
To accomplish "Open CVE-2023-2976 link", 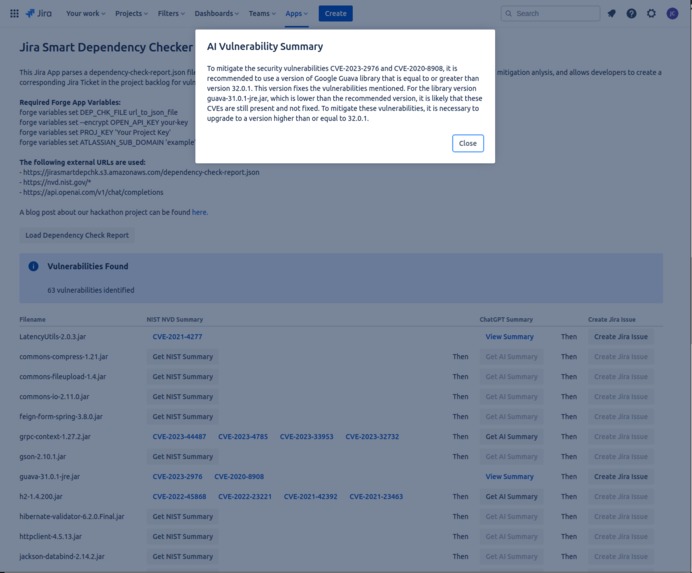I will point(177,477).
